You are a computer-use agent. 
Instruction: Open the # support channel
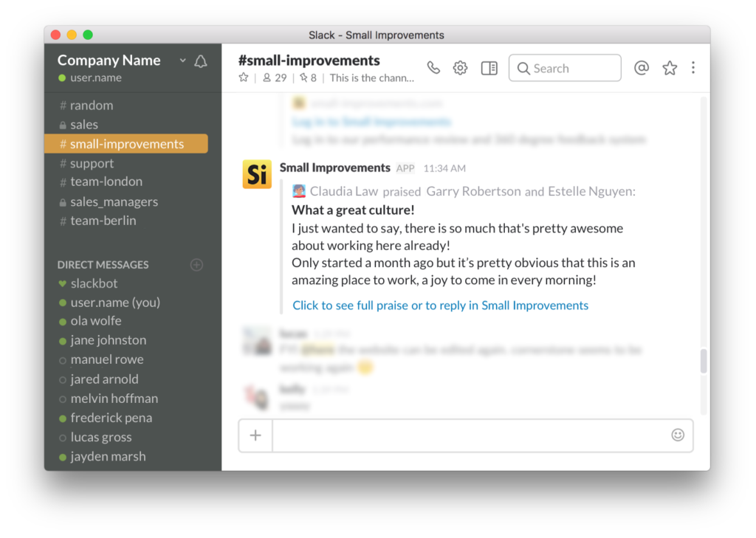[x=87, y=163]
